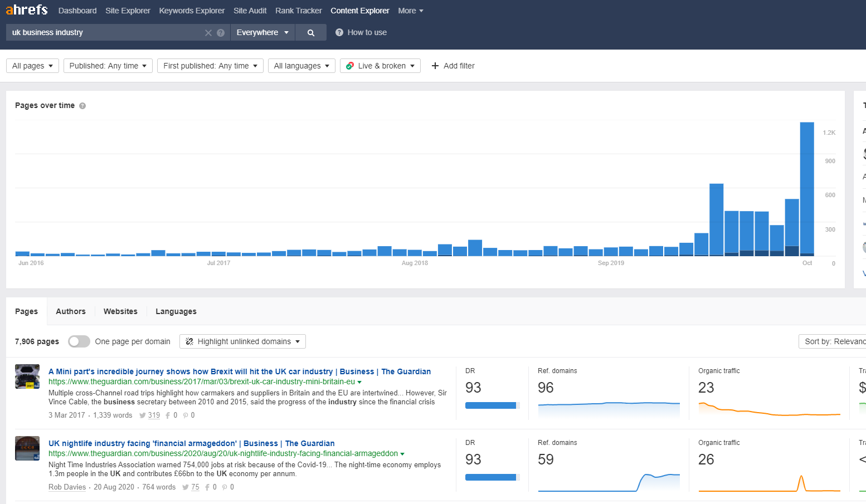Open Rank Tracker
The image size is (866, 504).
coord(299,11)
